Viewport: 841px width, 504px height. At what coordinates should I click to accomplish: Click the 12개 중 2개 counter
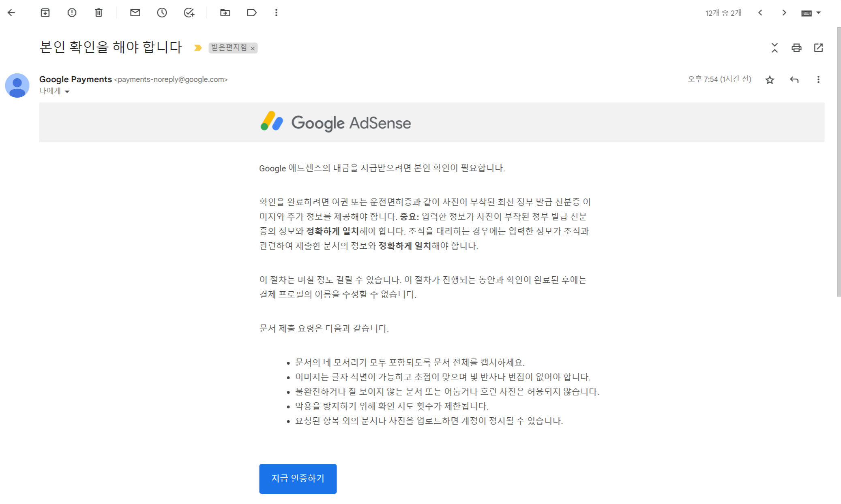723,13
